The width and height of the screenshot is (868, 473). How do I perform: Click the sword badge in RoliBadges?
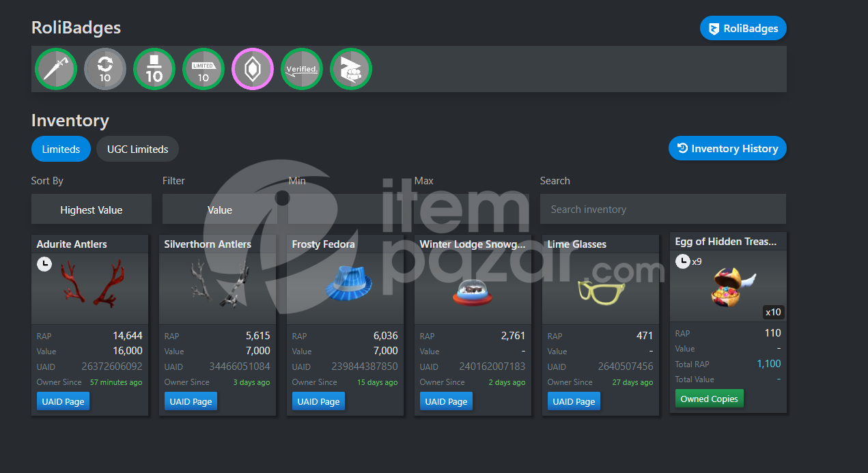coord(56,69)
